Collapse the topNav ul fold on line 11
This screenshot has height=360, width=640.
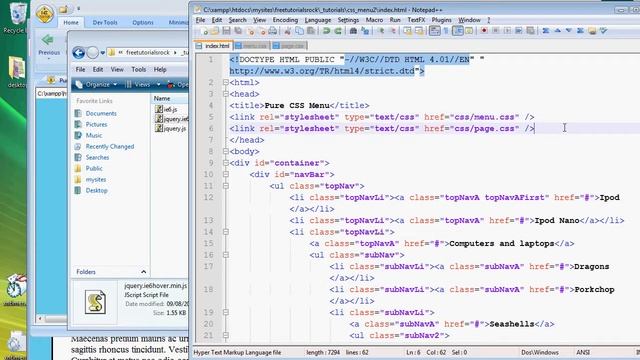pyautogui.click(x=225, y=186)
